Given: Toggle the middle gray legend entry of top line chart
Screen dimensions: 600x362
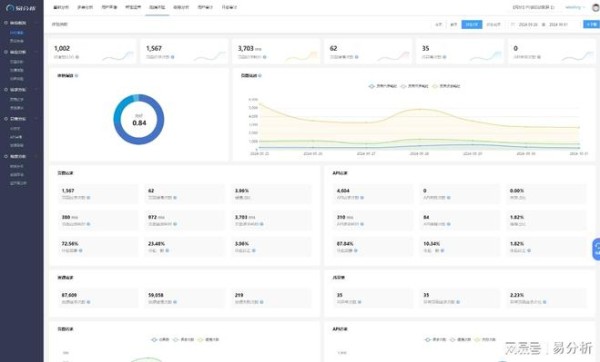Looking at the screenshot, I should [x=414, y=86].
